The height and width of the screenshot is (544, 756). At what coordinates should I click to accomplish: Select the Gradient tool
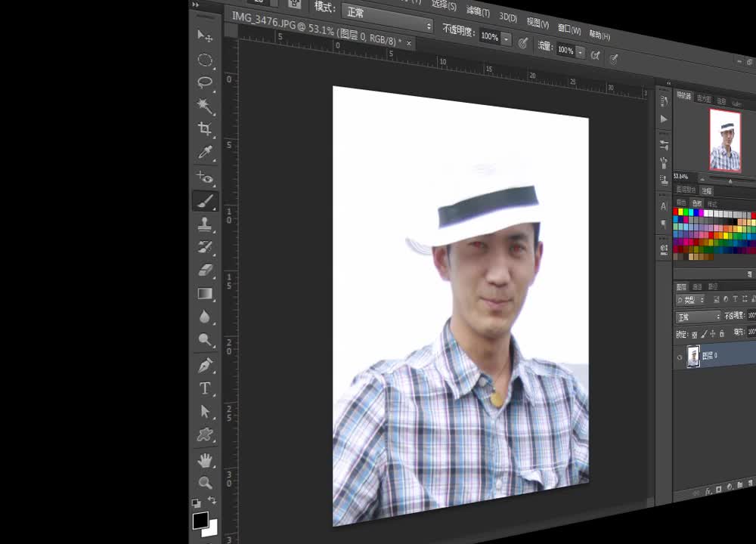[x=205, y=293]
